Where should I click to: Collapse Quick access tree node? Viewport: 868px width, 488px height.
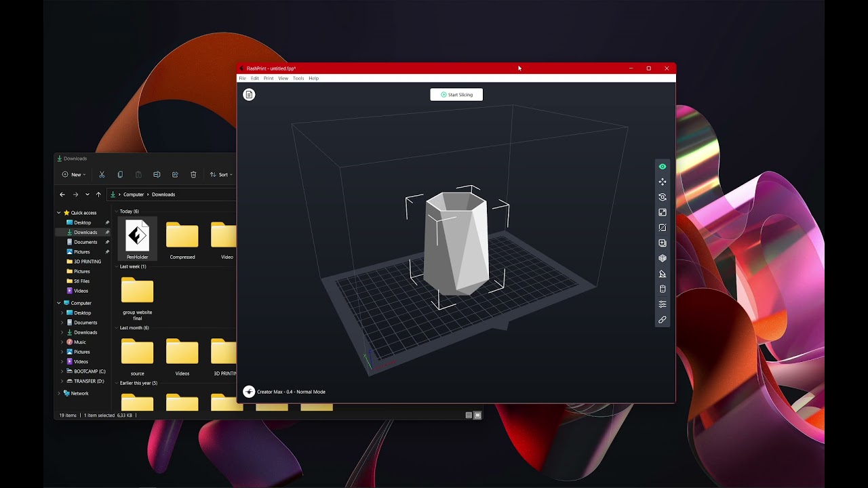pyautogui.click(x=59, y=213)
